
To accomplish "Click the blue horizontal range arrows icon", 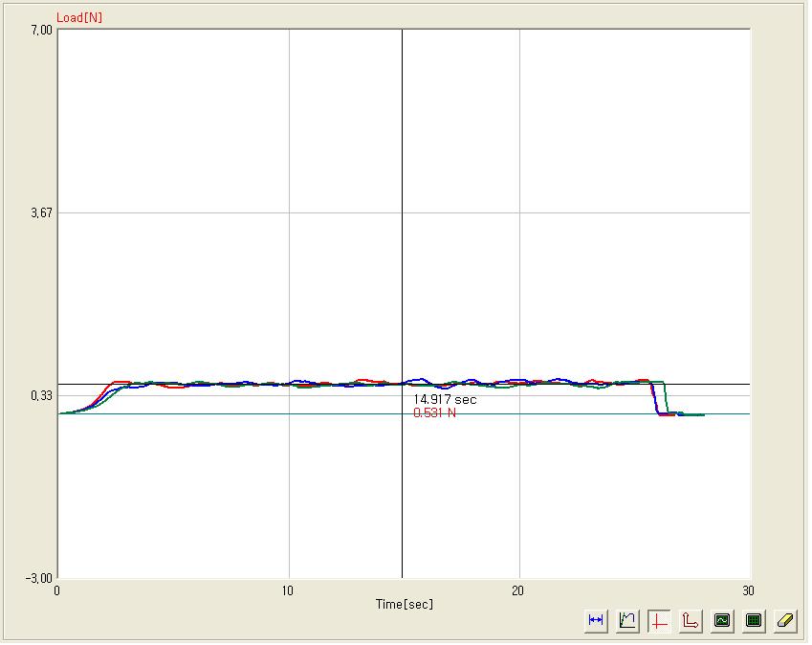I will tap(596, 620).
